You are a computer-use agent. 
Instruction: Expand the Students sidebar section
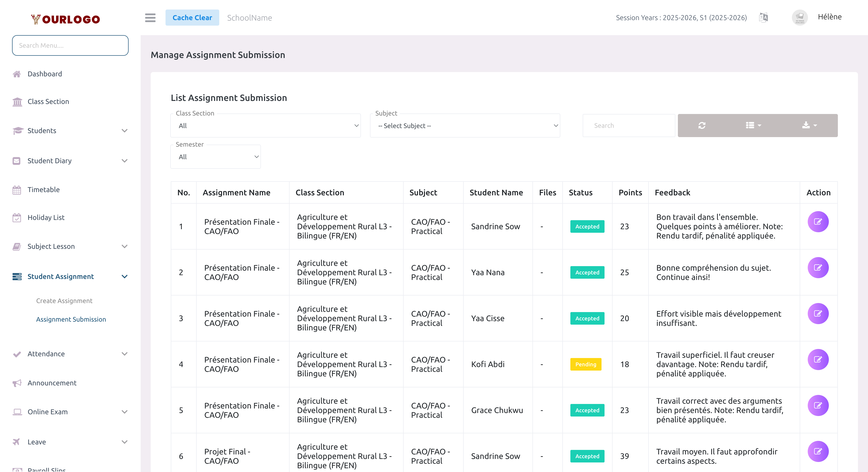(125, 131)
